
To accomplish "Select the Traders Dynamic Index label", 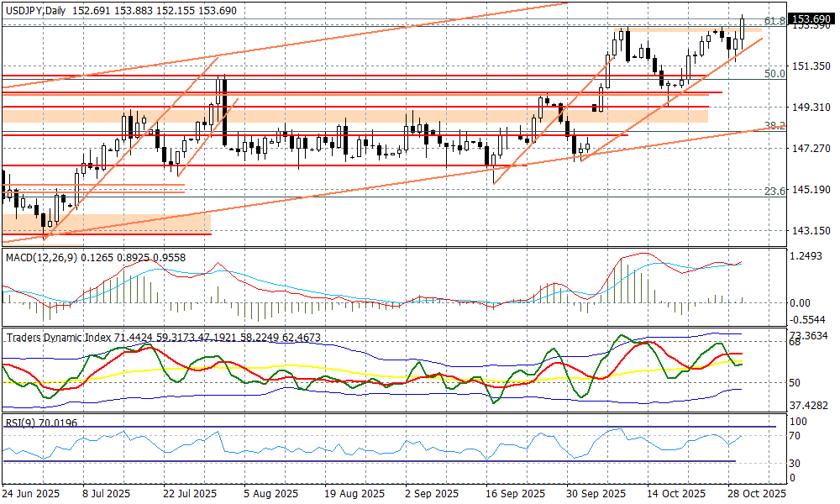I will (x=60, y=337).
